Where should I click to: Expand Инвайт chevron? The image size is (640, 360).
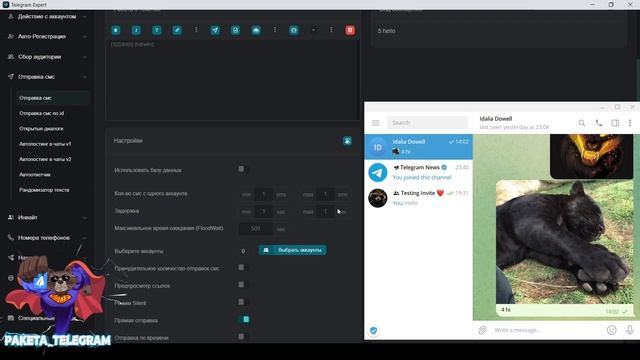coord(84,218)
